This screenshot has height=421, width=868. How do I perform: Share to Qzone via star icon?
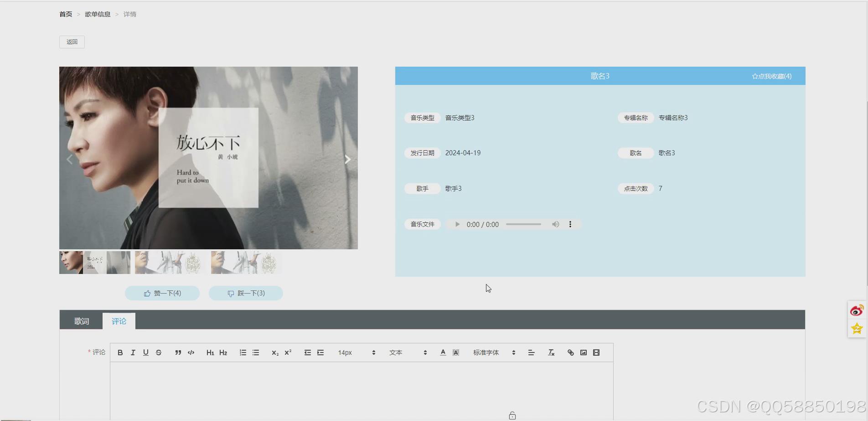857,329
